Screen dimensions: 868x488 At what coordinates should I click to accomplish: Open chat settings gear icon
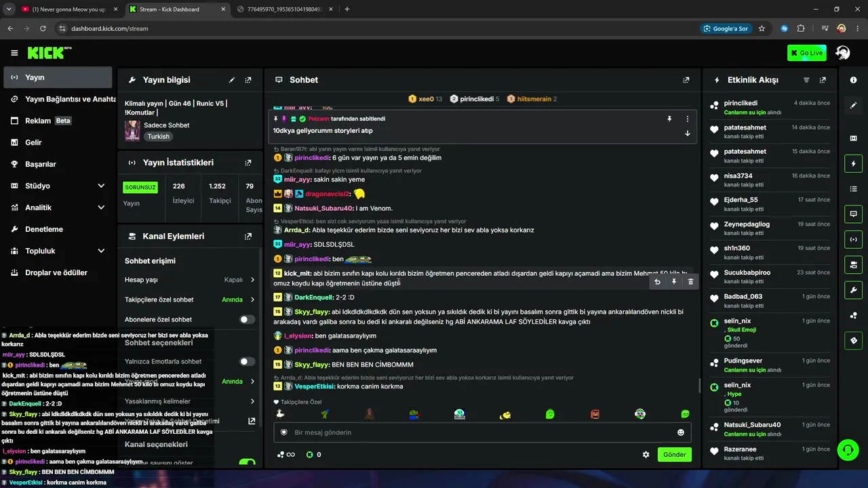point(646,455)
